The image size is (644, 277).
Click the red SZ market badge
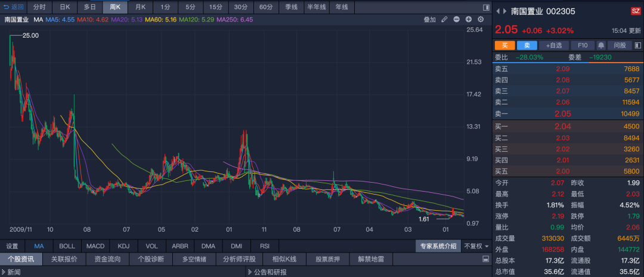(x=636, y=11)
